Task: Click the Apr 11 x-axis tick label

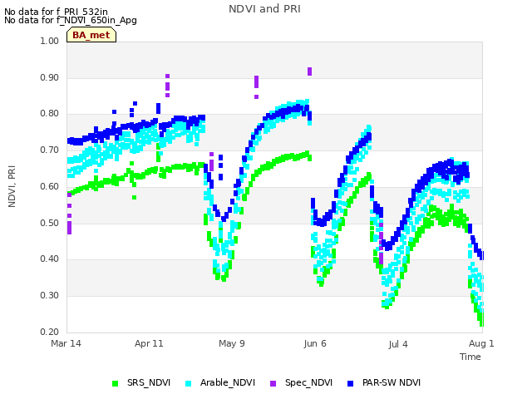Action: coord(149,343)
